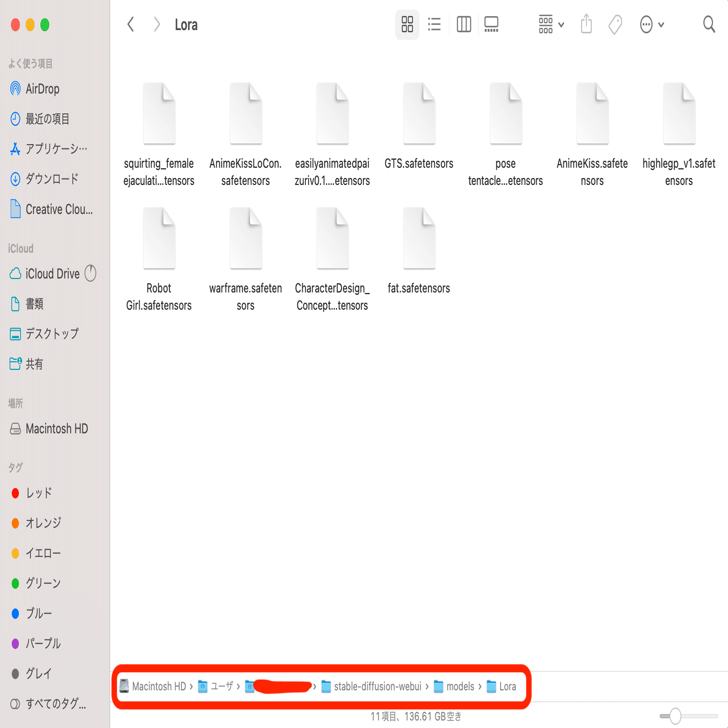Show すべてのタグ in the sidebar
Viewport: 728px width, 728px height.
pyautogui.click(x=48, y=704)
